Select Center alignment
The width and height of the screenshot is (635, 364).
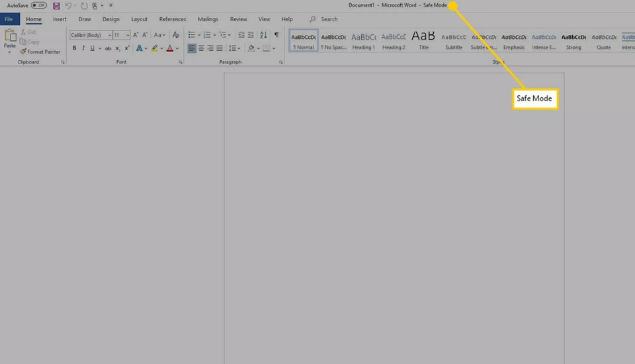[x=201, y=48]
